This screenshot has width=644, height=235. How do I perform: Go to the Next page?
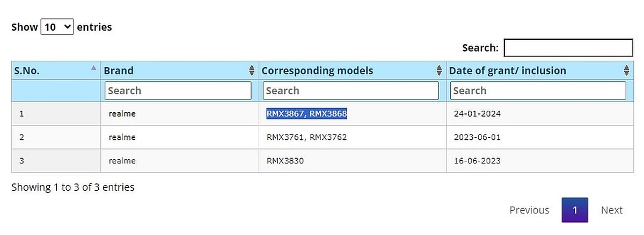tap(612, 210)
